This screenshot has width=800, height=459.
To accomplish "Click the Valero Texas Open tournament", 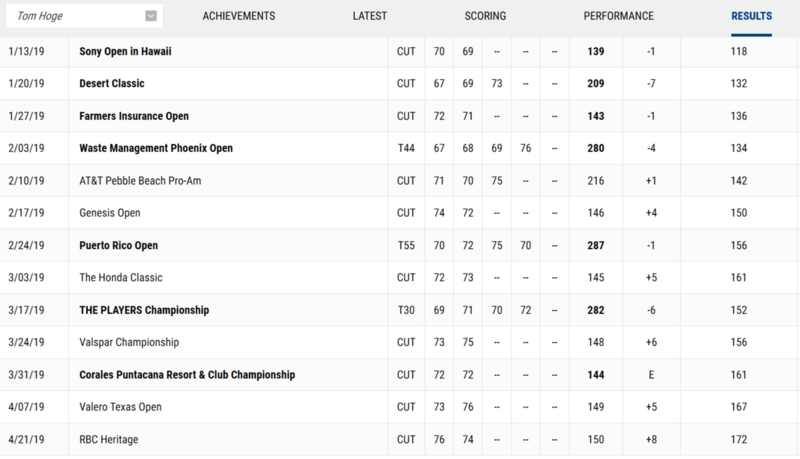I will coord(120,407).
